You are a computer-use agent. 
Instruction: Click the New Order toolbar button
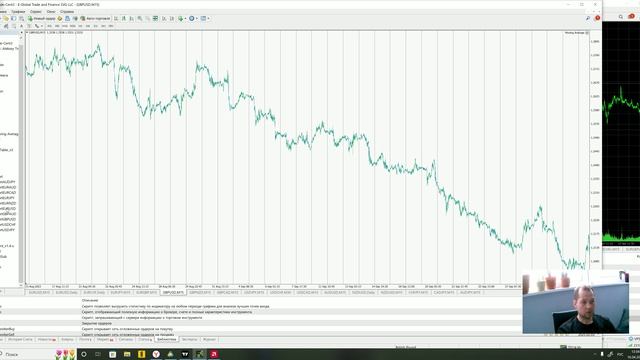coord(42,18)
